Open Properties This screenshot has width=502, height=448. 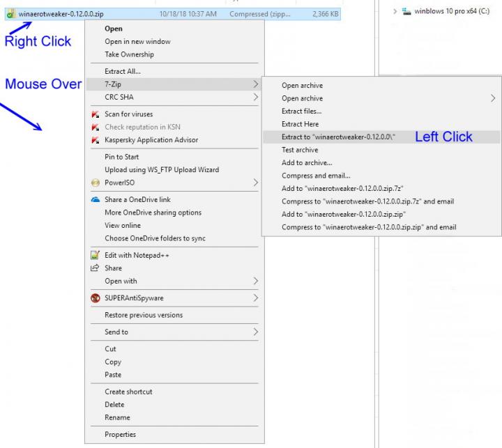click(121, 435)
